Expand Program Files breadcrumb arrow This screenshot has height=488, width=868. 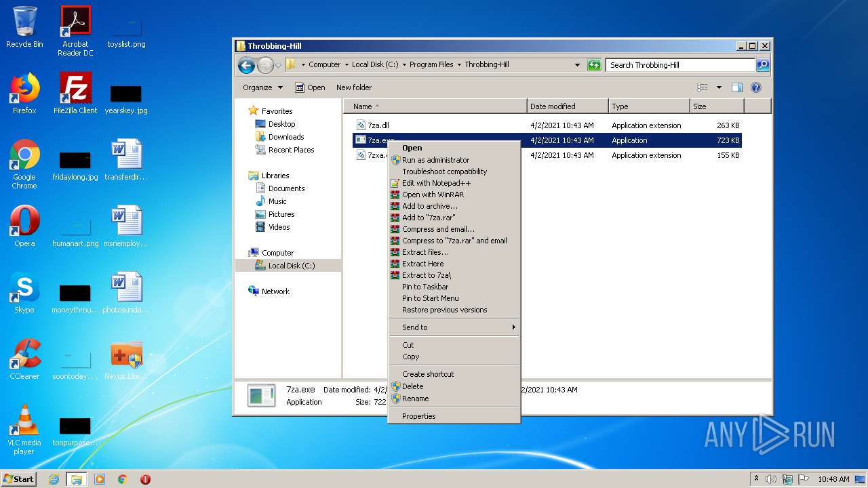coord(459,65)
